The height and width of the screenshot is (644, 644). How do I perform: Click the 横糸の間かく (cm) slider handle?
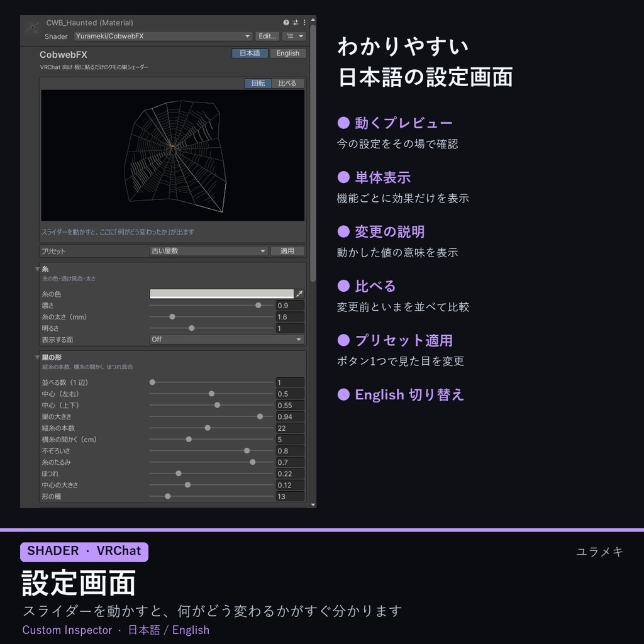point(189,440)
